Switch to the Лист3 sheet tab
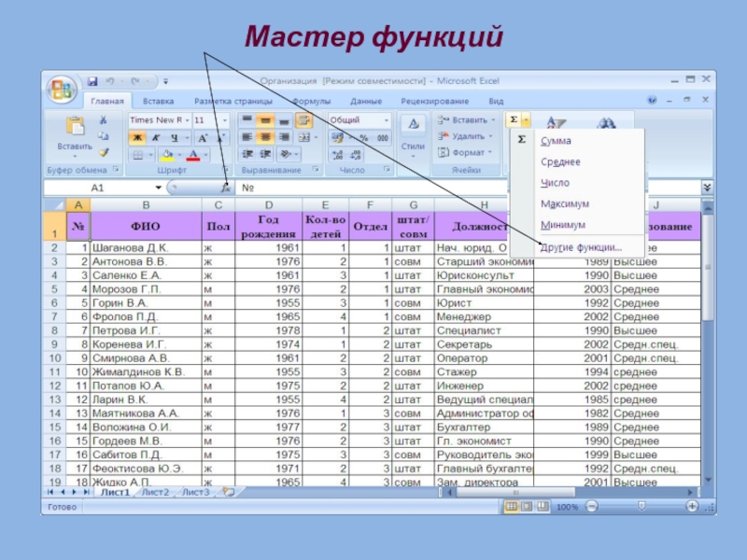 [x=196, y=492]
